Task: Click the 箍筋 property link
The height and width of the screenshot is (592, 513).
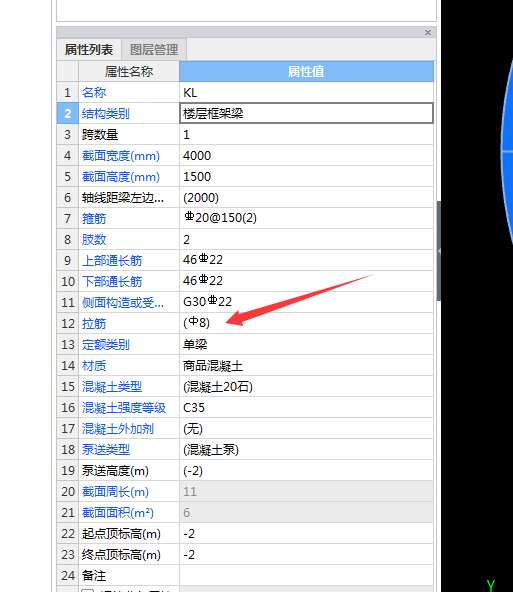Action: pyautogui.click(x=94, y=219)
